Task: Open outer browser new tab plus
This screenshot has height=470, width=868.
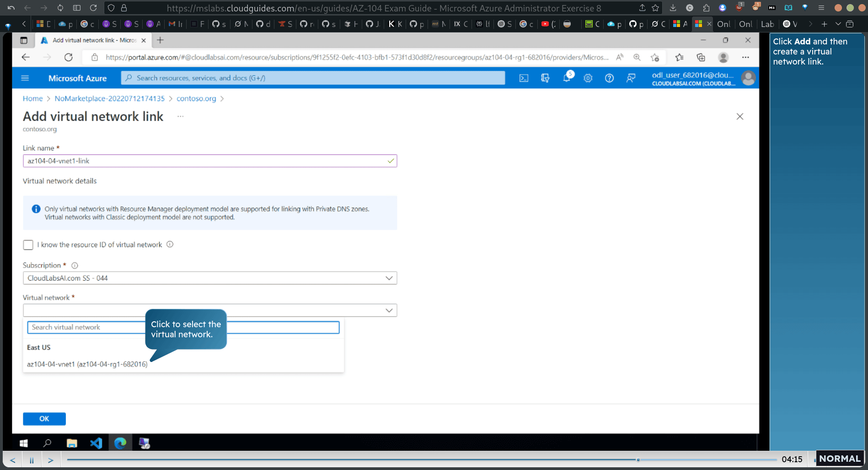Action: pyautogui.click(x=824, y=24)
